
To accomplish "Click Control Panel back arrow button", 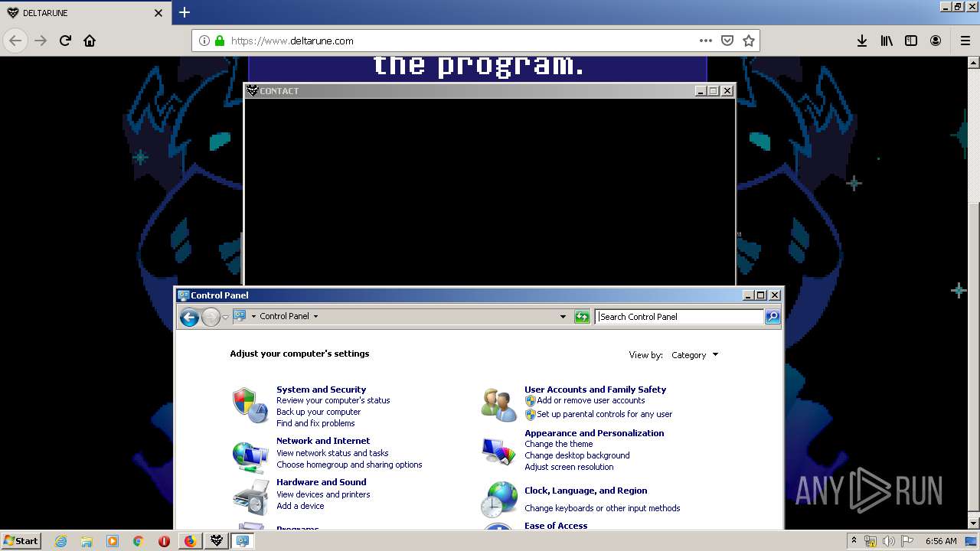I will coord(189,317).
